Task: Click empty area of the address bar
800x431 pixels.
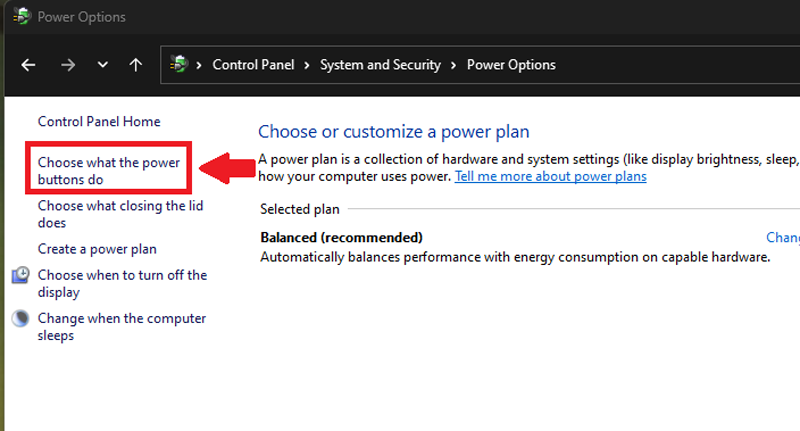Action: tap(680, 65)
